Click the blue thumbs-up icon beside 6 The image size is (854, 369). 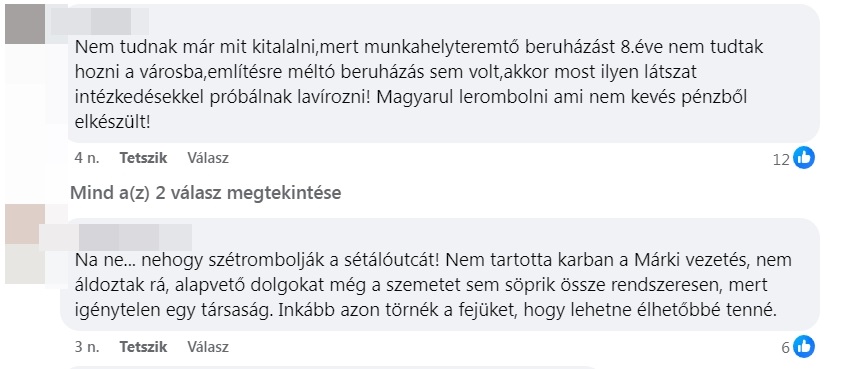(x=803, y=347)
